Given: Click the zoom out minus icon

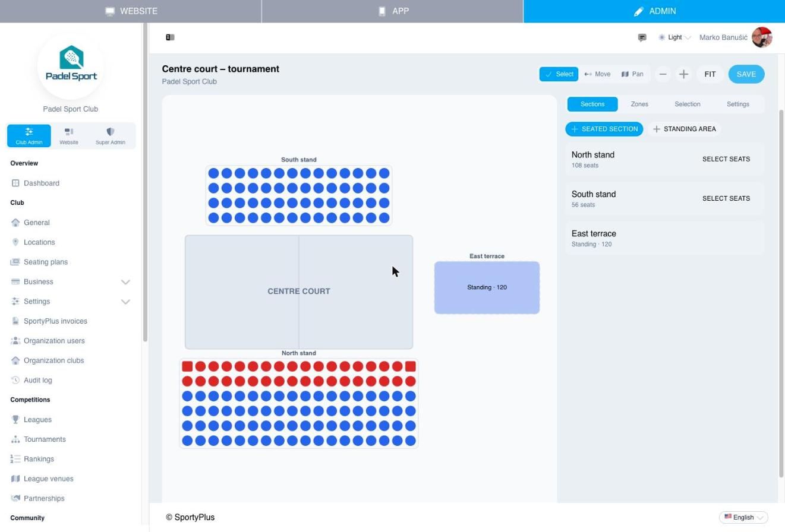Looking at the screenshot, I should pos(663,74).
